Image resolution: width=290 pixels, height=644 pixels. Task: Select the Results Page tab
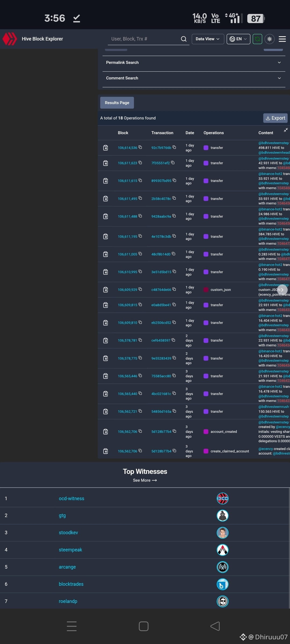(x=117, y=103)
